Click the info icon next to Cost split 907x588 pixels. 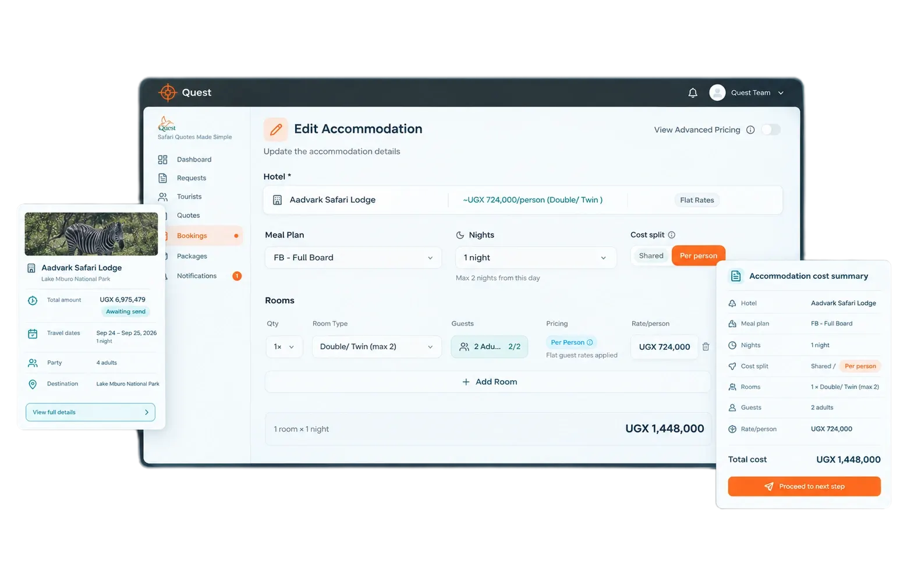671,235
